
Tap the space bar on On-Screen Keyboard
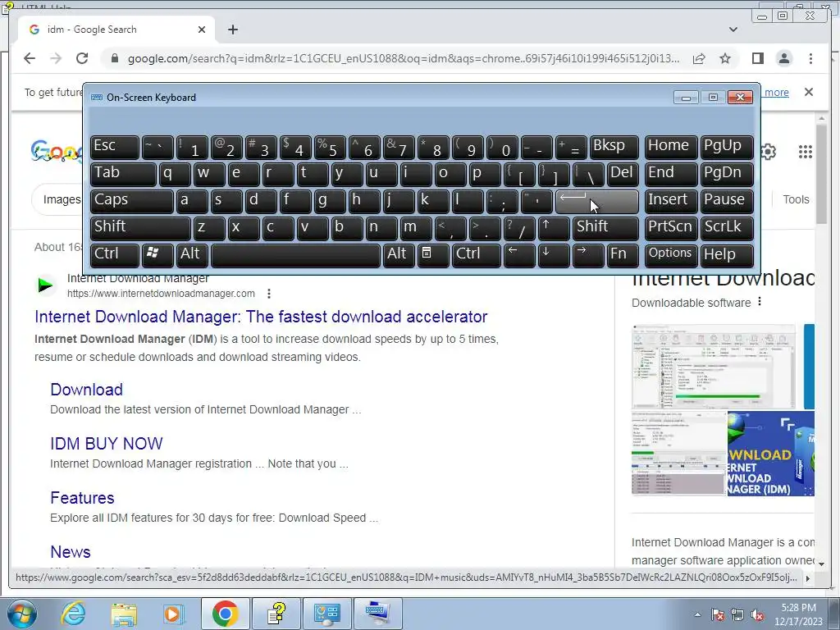click(x=295, y=255)
